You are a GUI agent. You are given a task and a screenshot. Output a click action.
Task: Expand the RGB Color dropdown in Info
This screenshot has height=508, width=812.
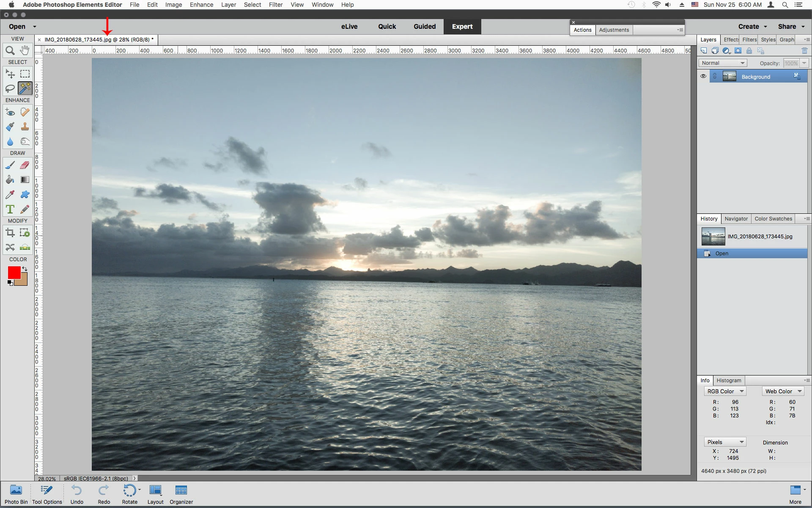(725, 392)
